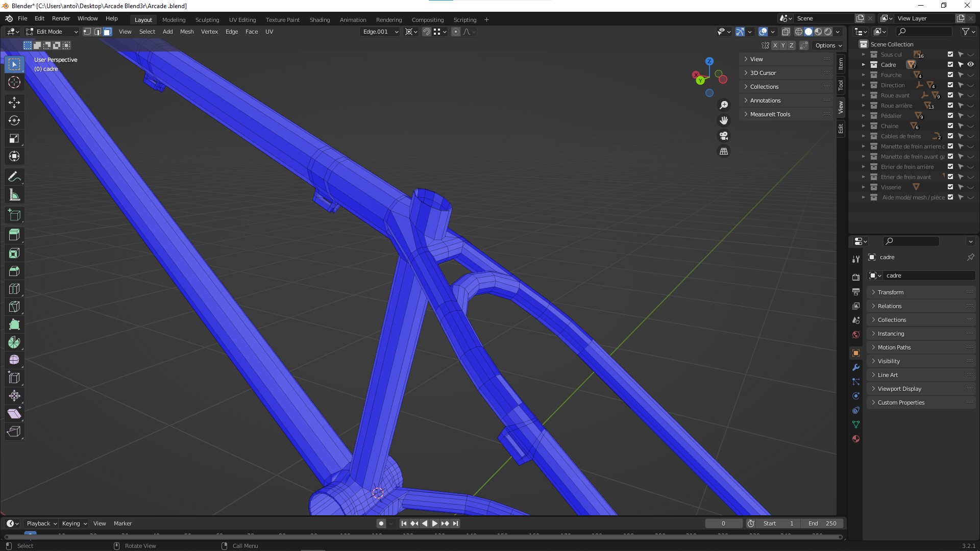Toggle X-ray display
The height and width of the screenshot is (551, 980).
(786, 32)
